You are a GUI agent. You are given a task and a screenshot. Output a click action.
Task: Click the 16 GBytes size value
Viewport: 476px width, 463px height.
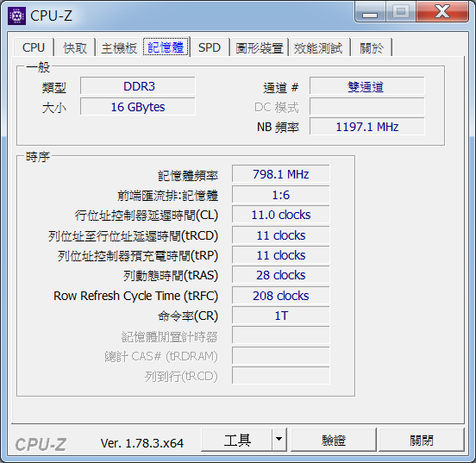138,107
